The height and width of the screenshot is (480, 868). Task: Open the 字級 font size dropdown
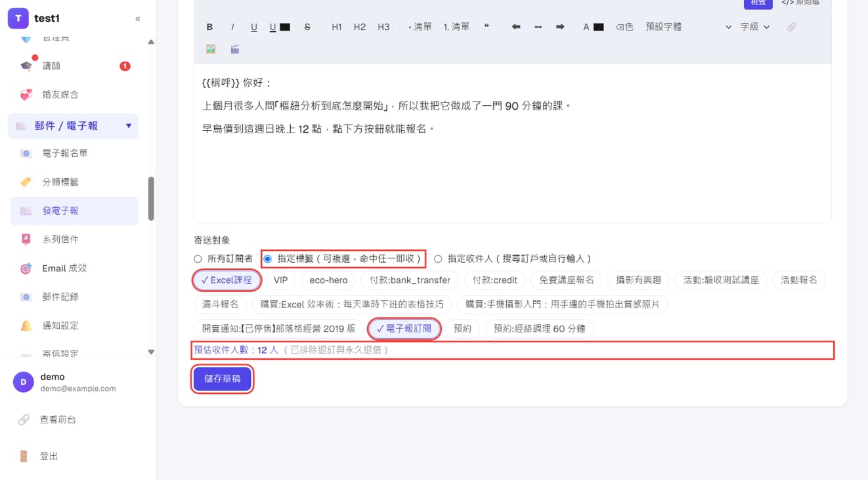[755, 27]
